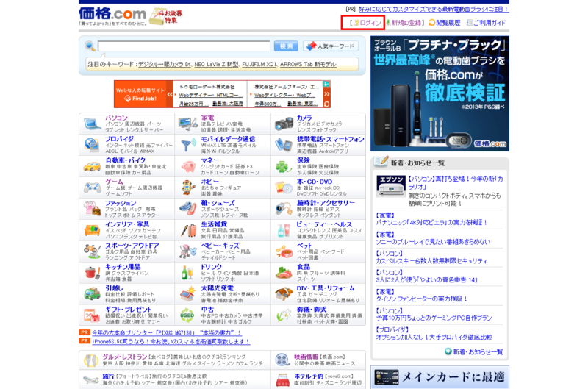Click the suitcase icon beside 生活雑貨
This screenshot has height=389, width=588.
coord(188,230)
